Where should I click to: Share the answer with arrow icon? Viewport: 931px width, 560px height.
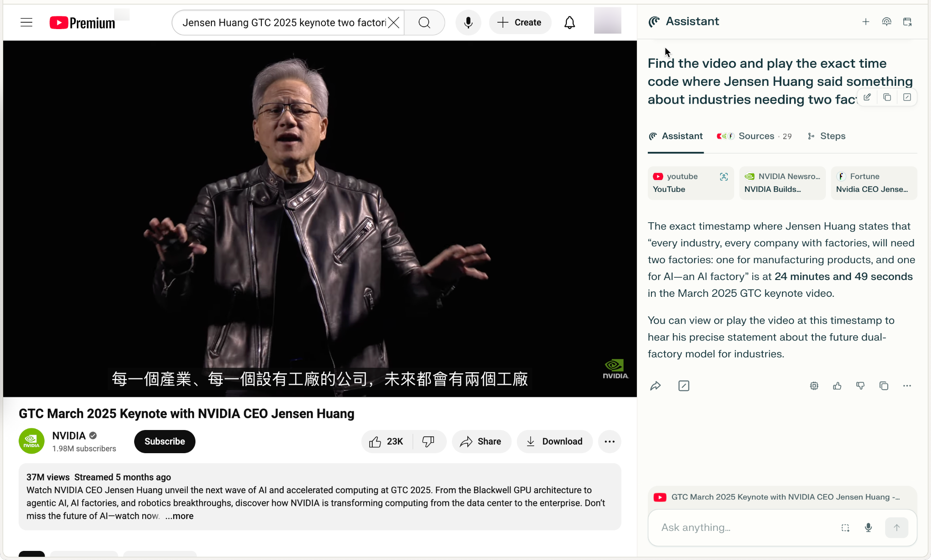pyautogui.click(x=655, y=386)
